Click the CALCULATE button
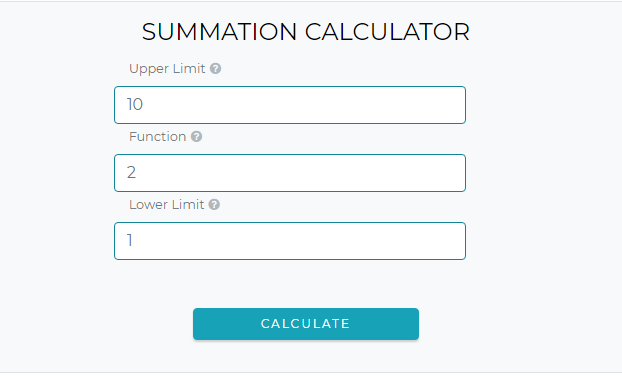Screen dimensions: 622x377 coord(306,324)
